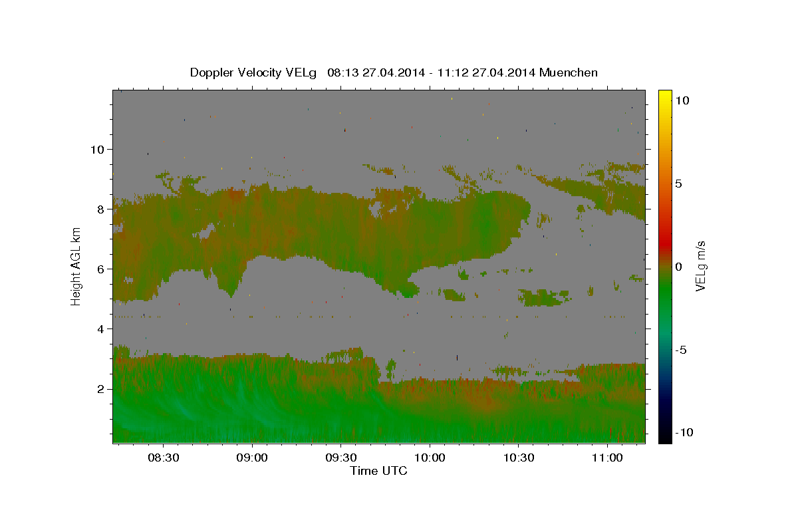Click the 'Time UTC' x-axis label

click(379, 471)
